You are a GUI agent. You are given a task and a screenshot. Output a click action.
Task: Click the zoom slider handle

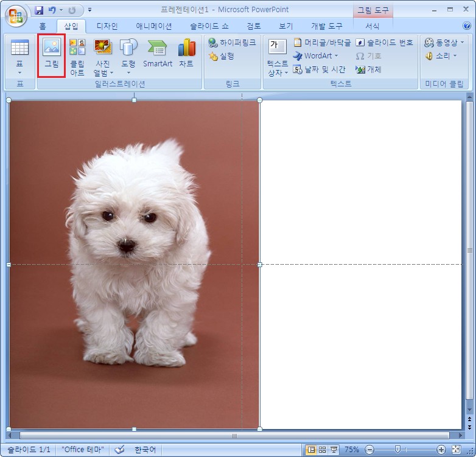pyautogui.click(x=397, y=450)
